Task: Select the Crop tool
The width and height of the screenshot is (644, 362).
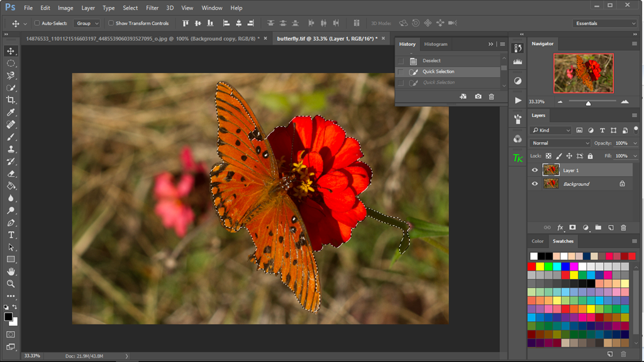Action: coord(11,100)
